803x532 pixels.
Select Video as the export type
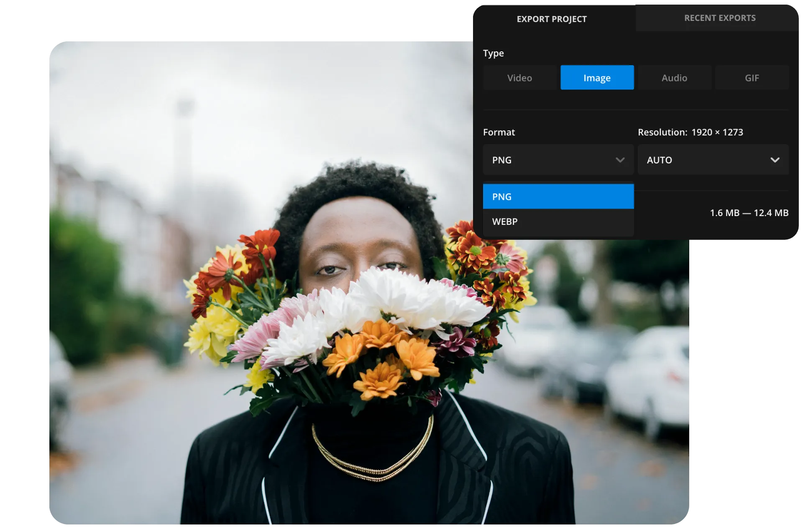pos(519,77)
